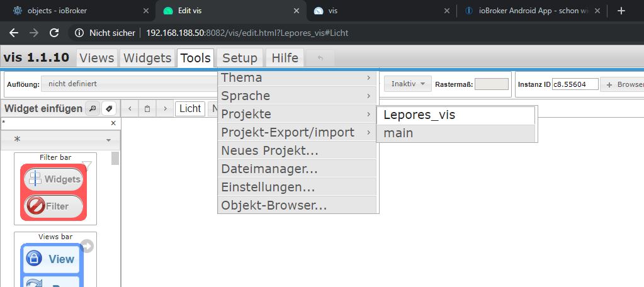Viewport: 644px width, 287px height.
Task: Click the widget list scrollbar thumb
Action: click(x=115, y=158)
